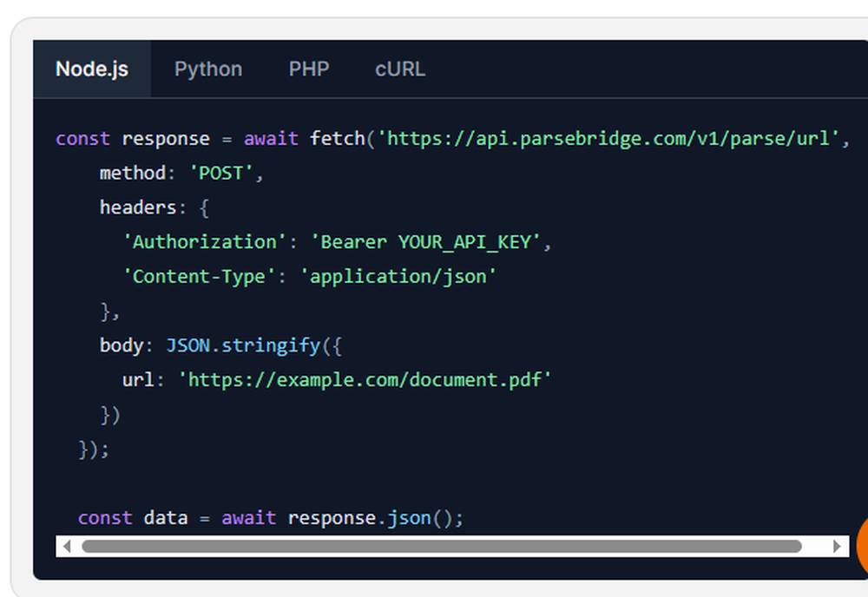Click the horizontal scrollbar thumb
The width and height of the screenshot is (868, 597).
click(x=442, y=547)
